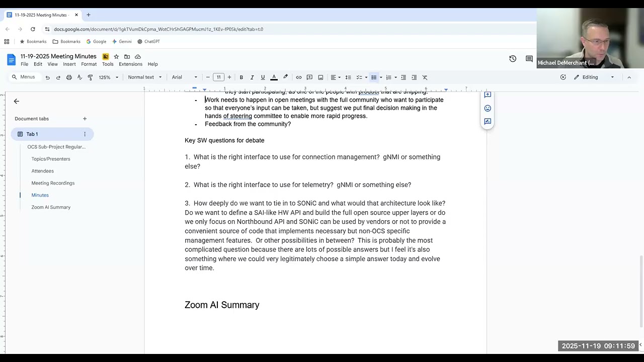The width and height of the screenshot is (644, 362).
Task: Open the bulleted list style arrow
Action: (x=381, y=77)
